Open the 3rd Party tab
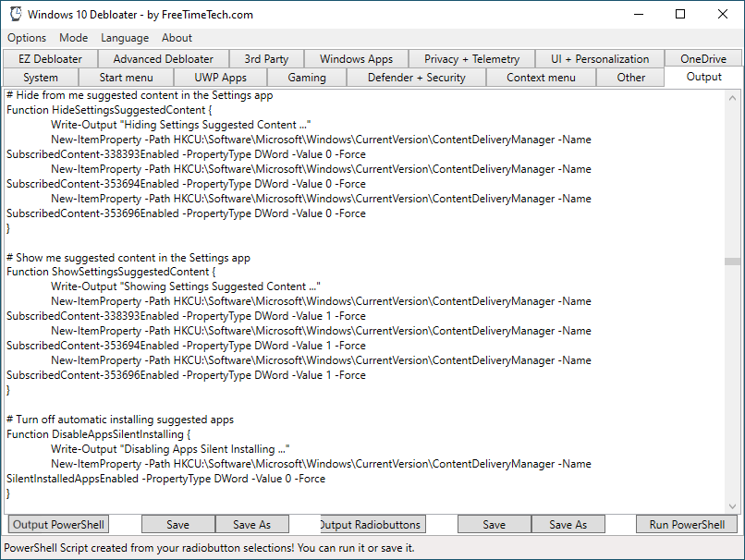745x560 pixels. pos(266,59)
